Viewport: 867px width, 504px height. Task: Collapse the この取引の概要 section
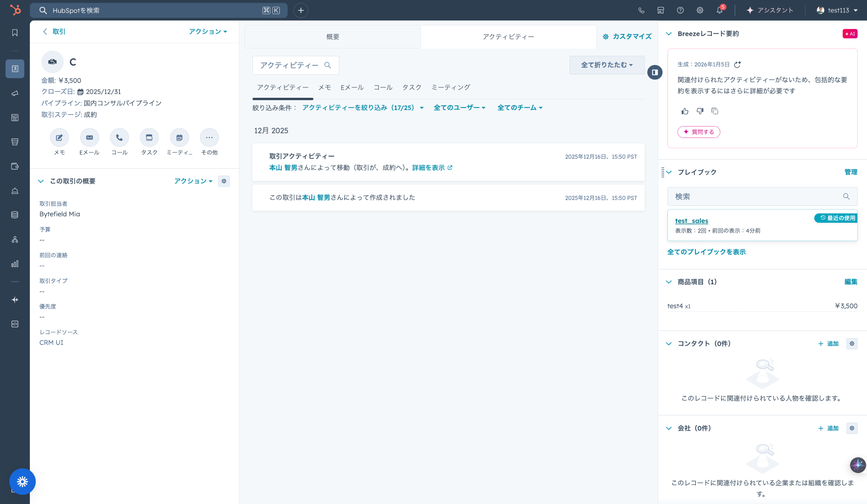pos(41,181)
